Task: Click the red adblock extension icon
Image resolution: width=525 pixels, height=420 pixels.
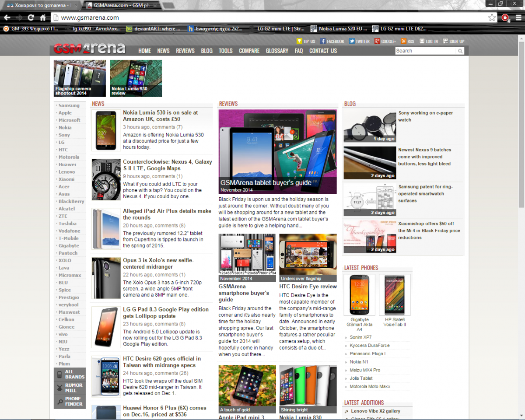Action: click(x=505, y=17)
